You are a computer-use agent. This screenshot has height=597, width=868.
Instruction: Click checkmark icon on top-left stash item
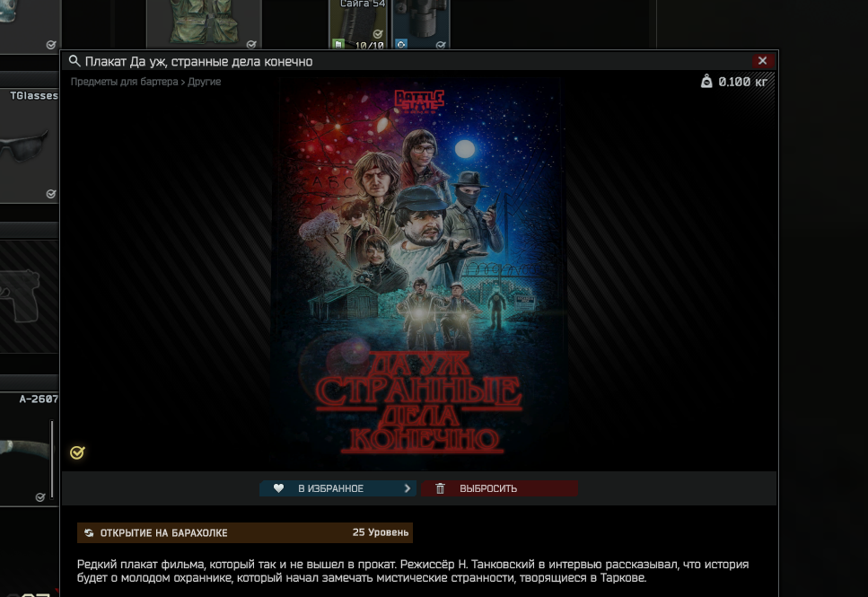51,44
